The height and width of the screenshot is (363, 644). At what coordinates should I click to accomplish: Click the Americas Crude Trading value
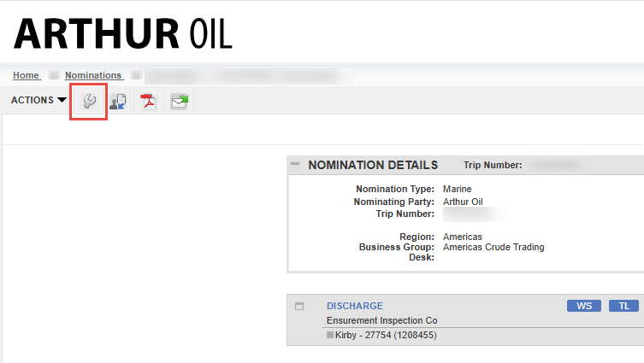click(493, 247)
